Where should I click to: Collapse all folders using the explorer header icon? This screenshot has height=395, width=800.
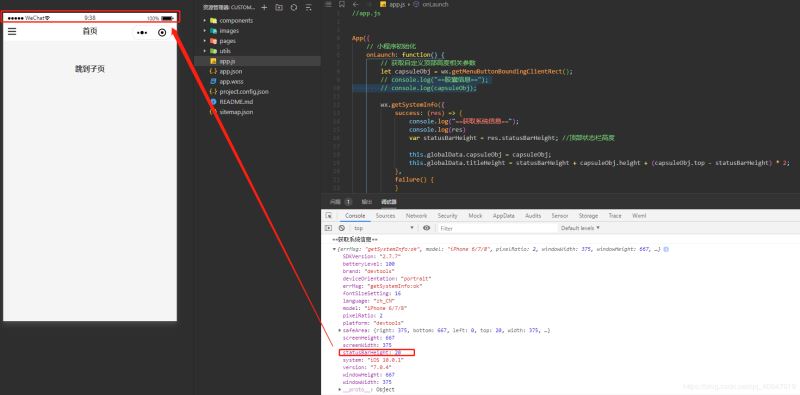click(x=308, y=8)
